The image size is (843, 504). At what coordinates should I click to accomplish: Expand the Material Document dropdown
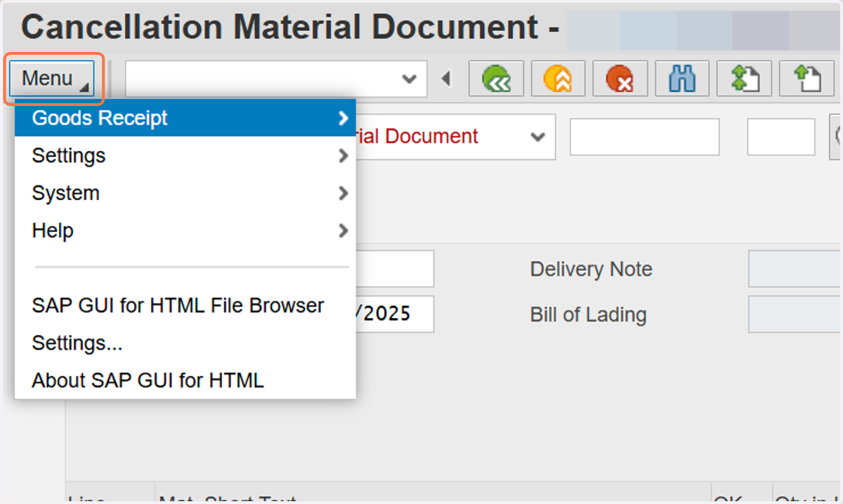(537, 136)
